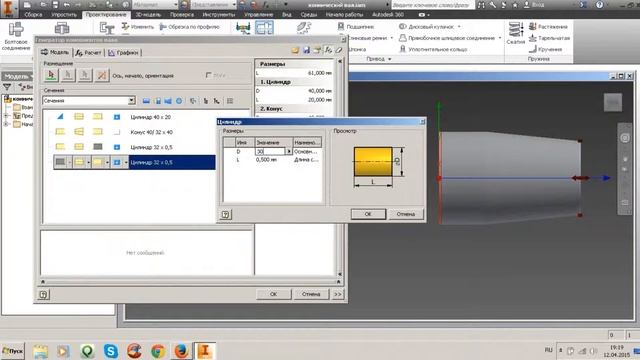Click the Inventor application logo button
The image size is (640, 360).
(9, 8)
